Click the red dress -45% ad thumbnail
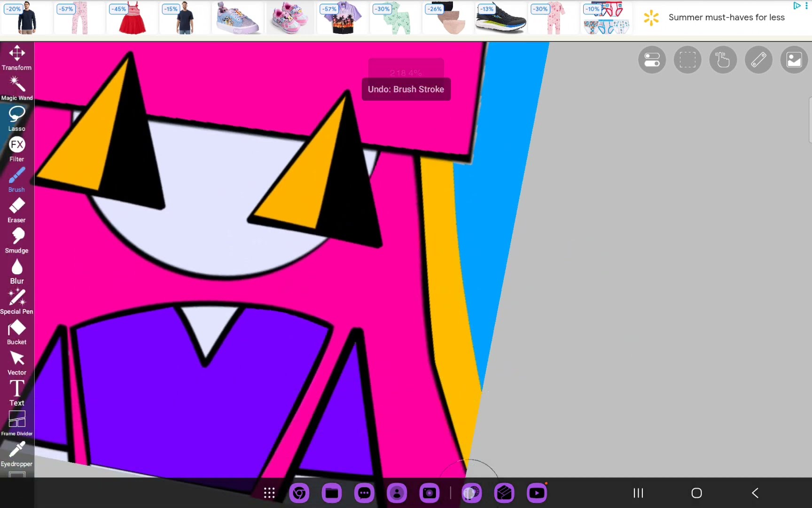This screenshot has height=508, width=812. tap(132, 18)
